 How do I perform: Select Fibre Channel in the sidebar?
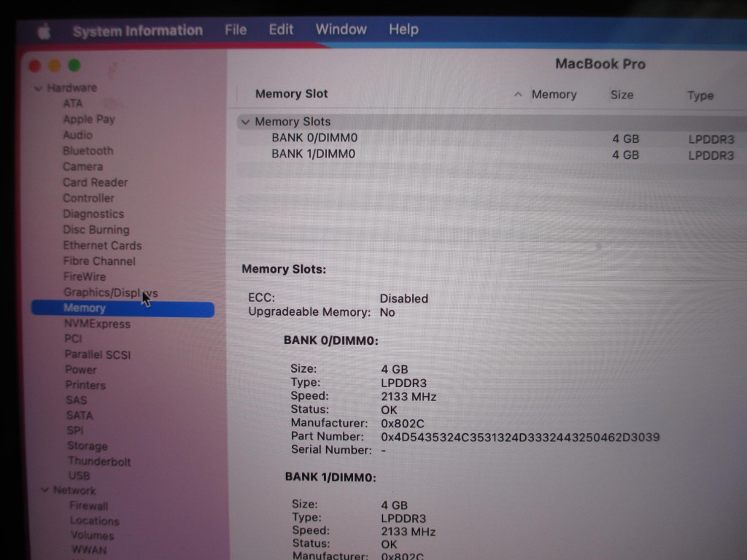(99, 262)
